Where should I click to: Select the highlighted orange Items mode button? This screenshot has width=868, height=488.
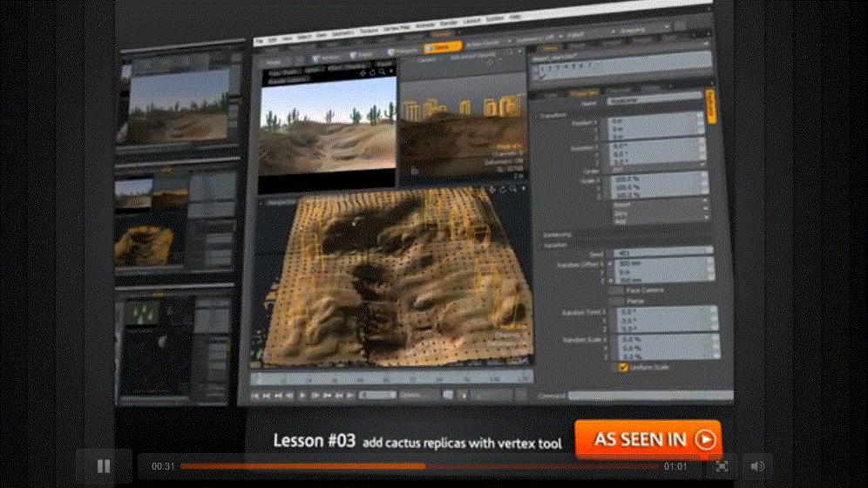point(442,48)
